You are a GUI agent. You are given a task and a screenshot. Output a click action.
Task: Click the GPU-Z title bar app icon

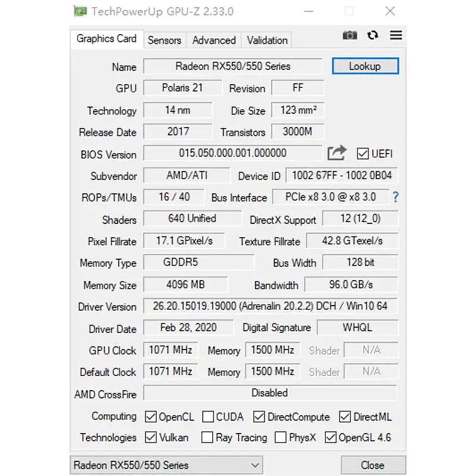[80, 11]
